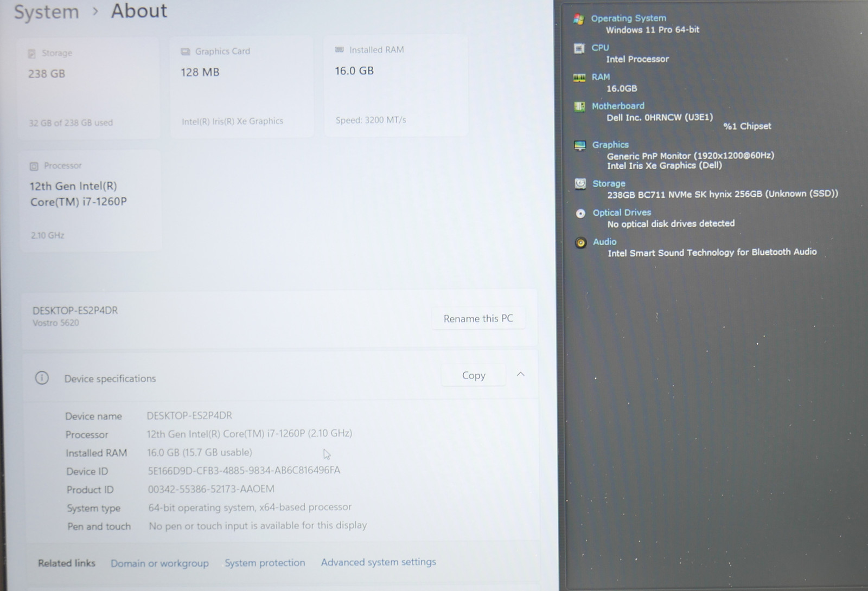Click 'Dell Inc. 0HRNCW (U3E1)' in Speccy
Viewport: 868px width, 591px height.
[660, 117]
